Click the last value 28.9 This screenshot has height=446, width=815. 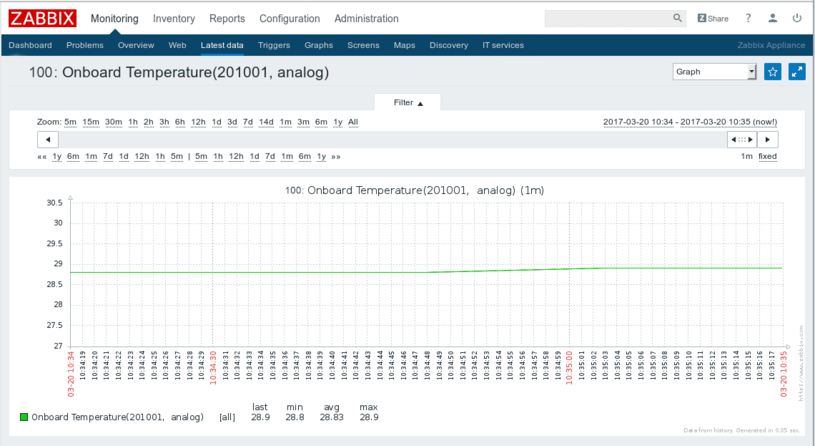(x=260, y=417)
